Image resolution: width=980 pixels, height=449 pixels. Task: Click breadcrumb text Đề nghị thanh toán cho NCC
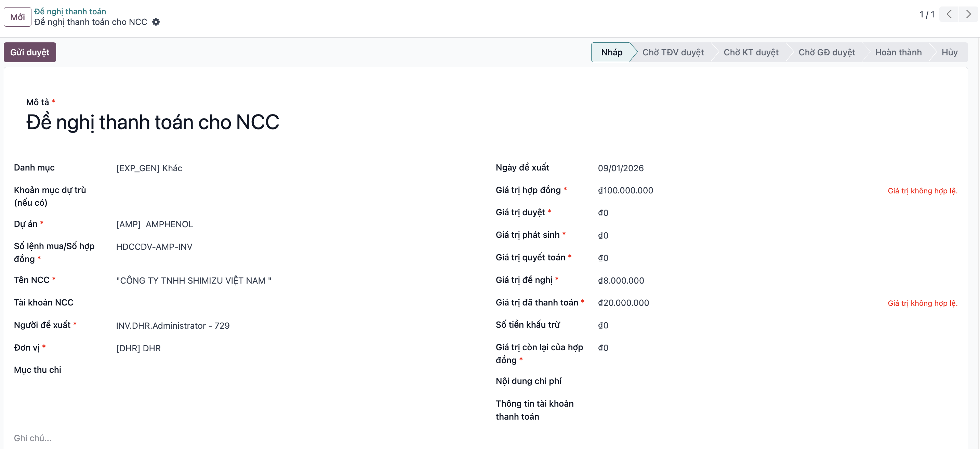[91, 22]
